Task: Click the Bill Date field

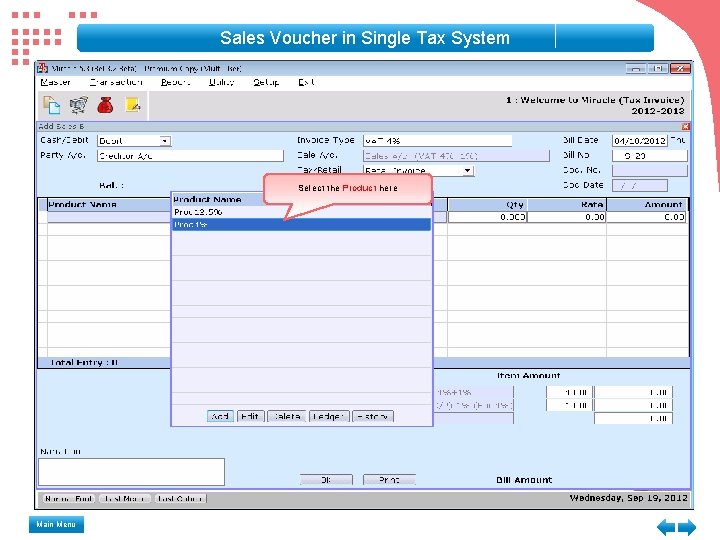Action: [x=639, y=141]
